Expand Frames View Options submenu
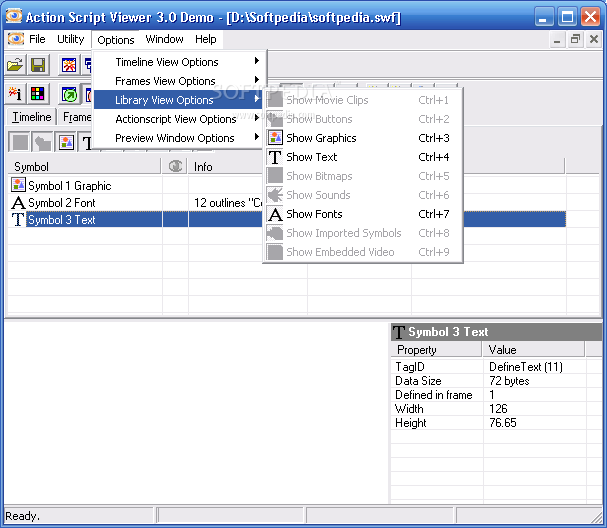607x528 pixels. point(178,81)
